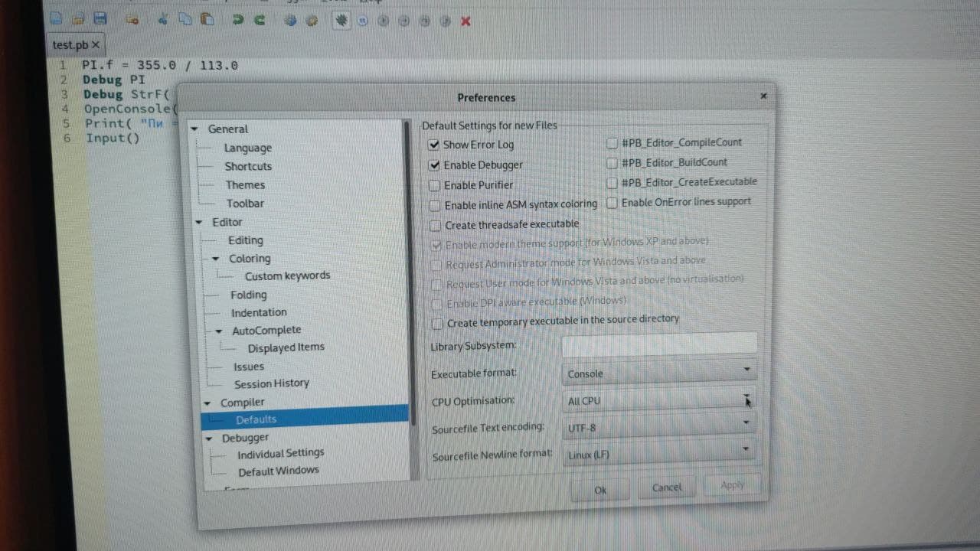Enable OnError lines support checkbox

pos(612,203)
